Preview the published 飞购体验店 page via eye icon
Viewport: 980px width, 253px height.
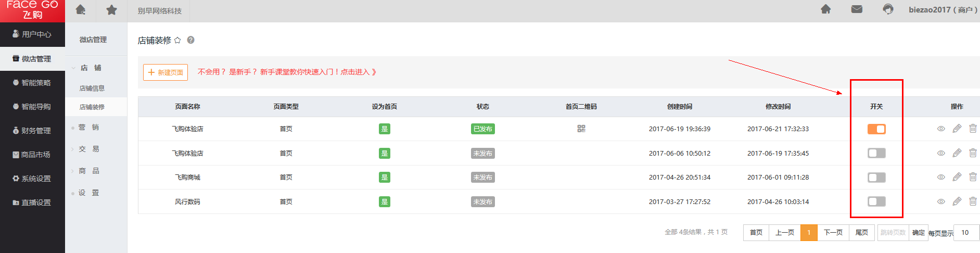941,129
